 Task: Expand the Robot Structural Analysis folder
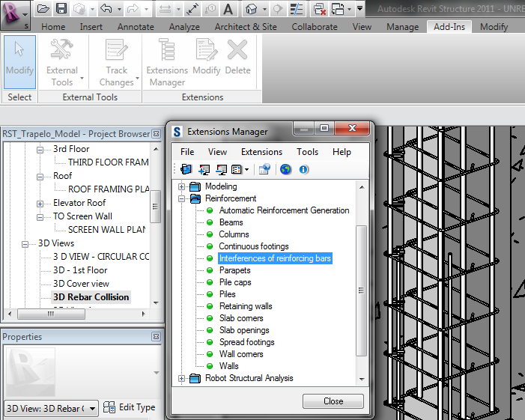pos(181,379)
